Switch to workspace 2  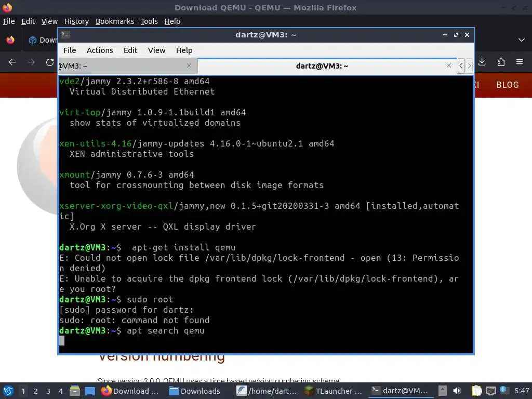click(x=36, y=391)
